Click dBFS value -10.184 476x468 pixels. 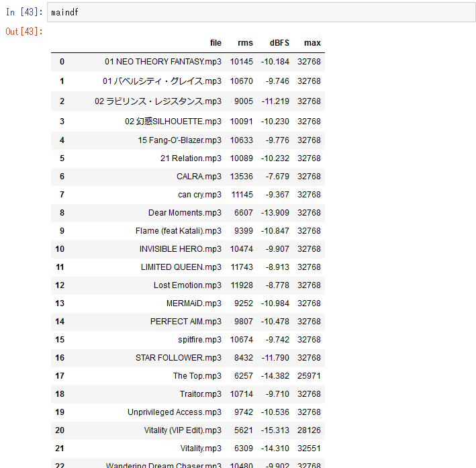coord(275,62)
